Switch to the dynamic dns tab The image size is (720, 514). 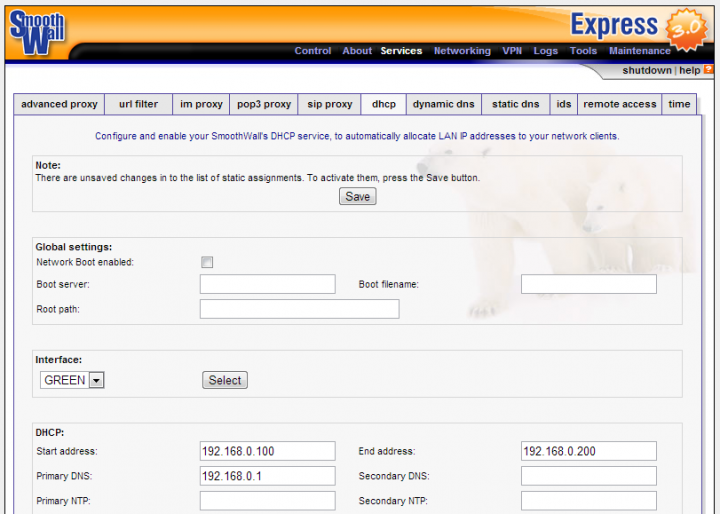(x=443, y=104)
